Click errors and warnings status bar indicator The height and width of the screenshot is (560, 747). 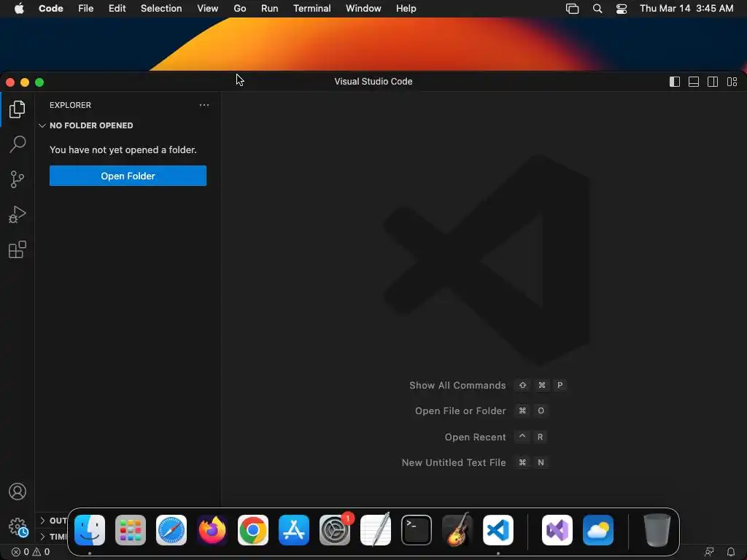pos(31,552)
